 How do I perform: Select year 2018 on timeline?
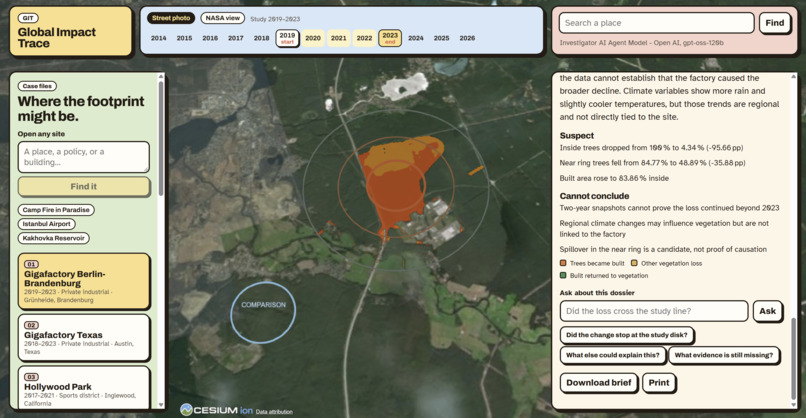(x=261, y=38)
